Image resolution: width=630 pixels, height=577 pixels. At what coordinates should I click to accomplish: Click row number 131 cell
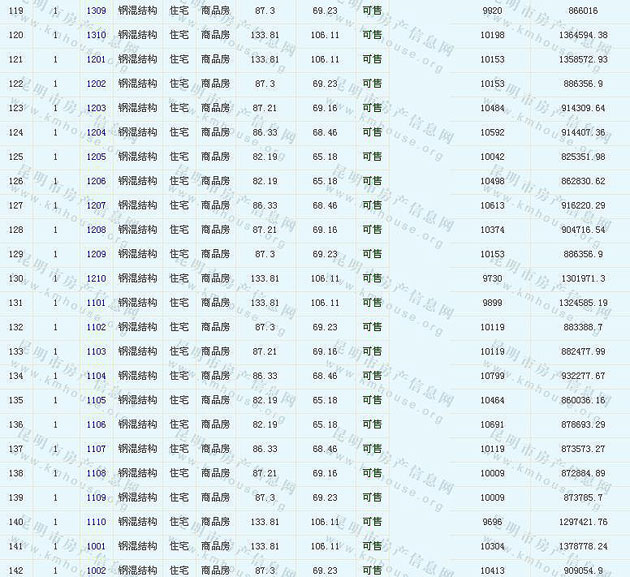[x=16, y=303]
